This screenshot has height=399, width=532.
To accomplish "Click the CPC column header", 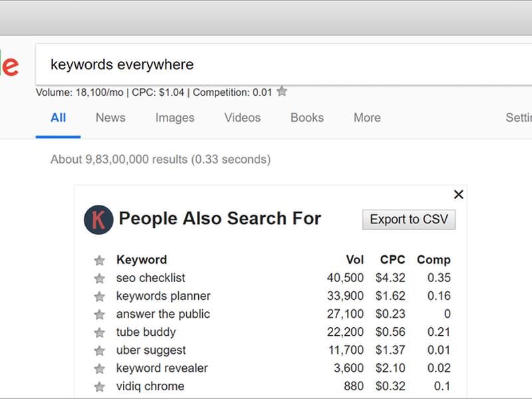I will pyautogui.click(x=392, y=260).
